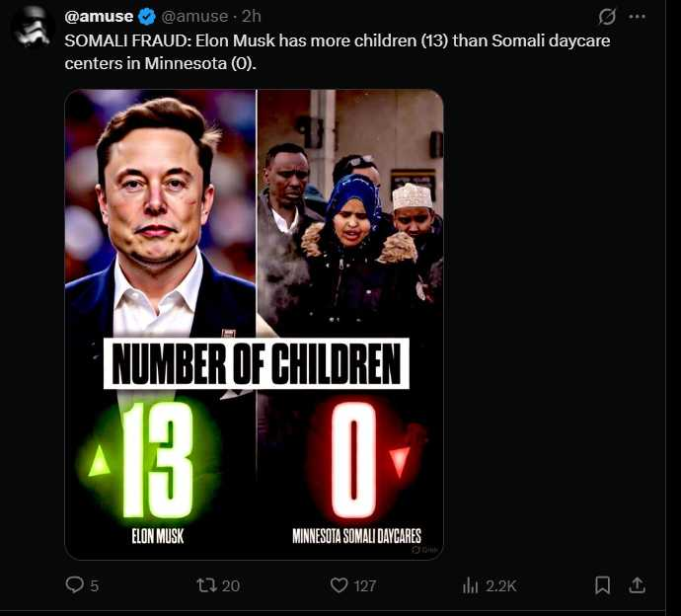This screenshot has height=616, width=681.
Task: Open the share post icon
Action: pos(638,585)
